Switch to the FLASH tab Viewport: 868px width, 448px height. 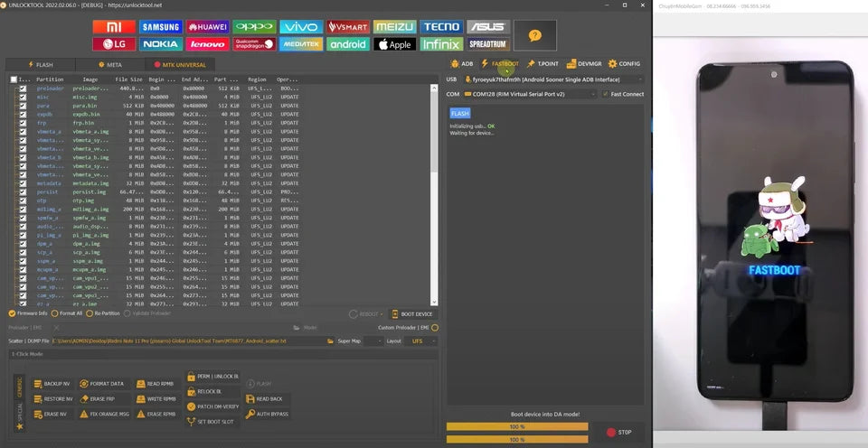(40, 65)
